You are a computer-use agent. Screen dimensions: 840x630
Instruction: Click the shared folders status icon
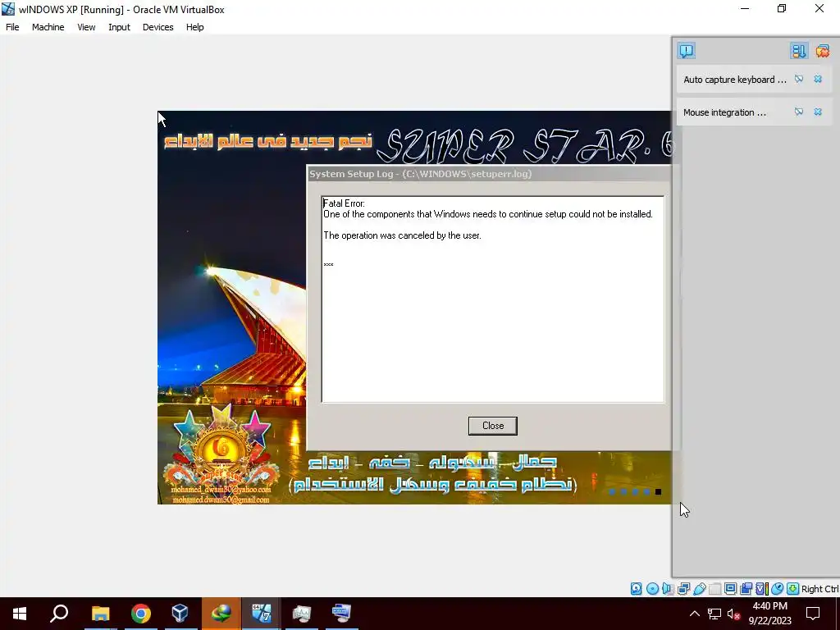(x=714, y=589)
